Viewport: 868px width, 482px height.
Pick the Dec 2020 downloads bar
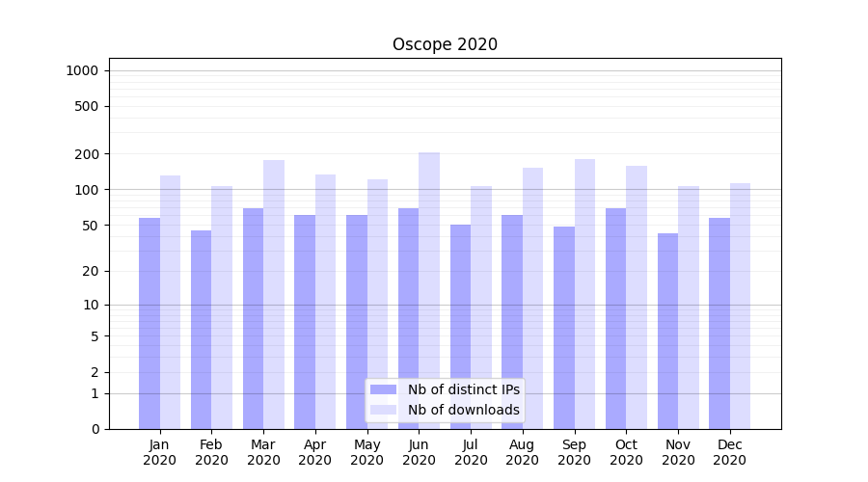(740, 306)
